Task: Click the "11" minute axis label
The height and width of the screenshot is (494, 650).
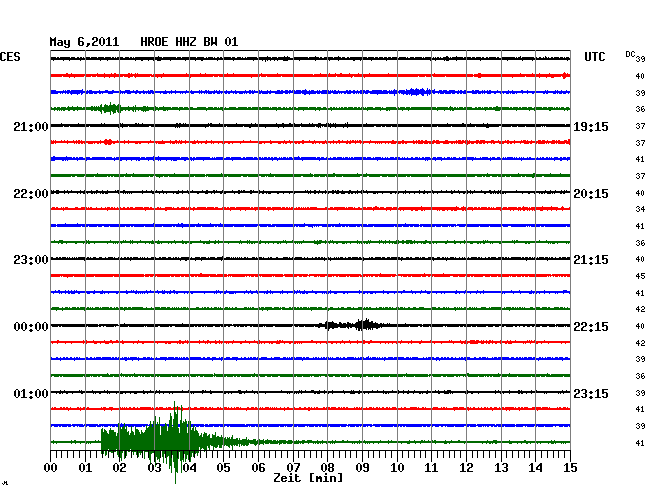Action: [431, 468]
